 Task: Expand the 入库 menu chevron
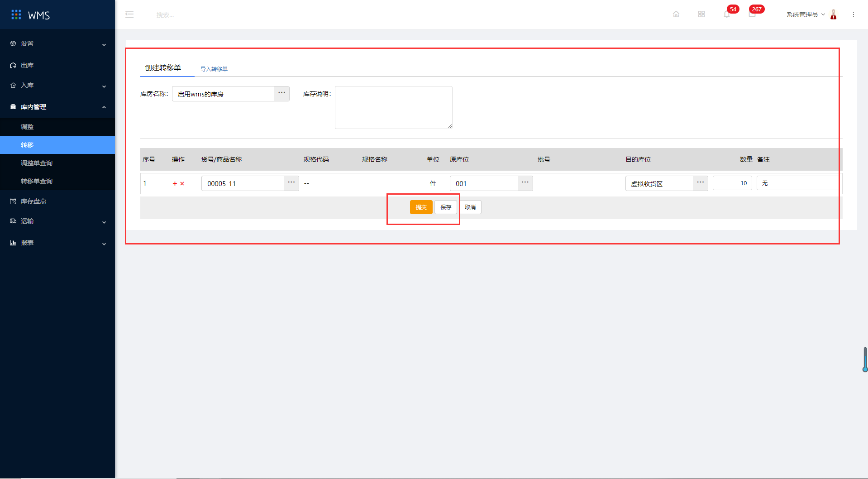click(x=104, y=86)
